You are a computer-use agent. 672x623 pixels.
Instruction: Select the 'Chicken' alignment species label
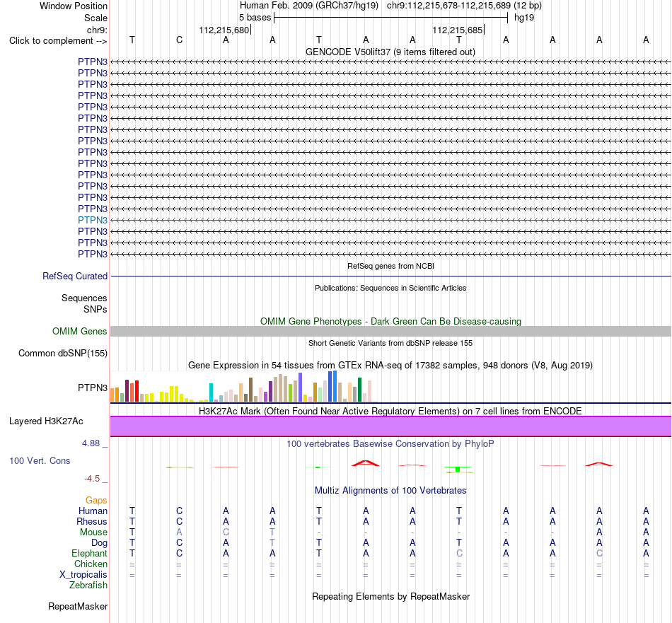(x=91, y=564)
